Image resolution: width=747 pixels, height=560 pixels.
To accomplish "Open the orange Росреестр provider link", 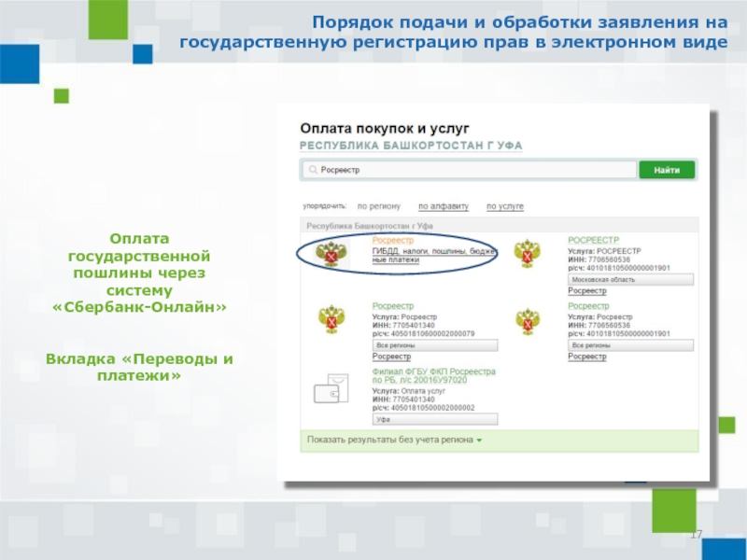I will pos(392,240).
